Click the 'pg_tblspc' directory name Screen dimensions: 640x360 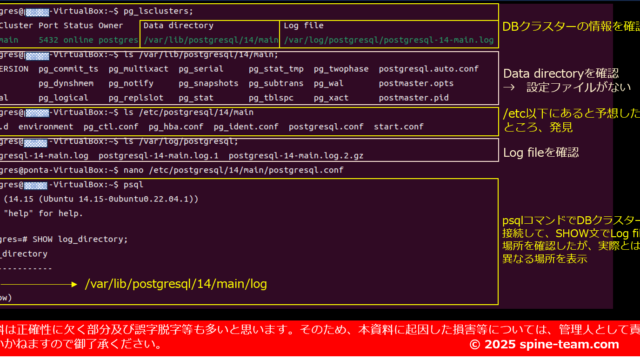271,98
